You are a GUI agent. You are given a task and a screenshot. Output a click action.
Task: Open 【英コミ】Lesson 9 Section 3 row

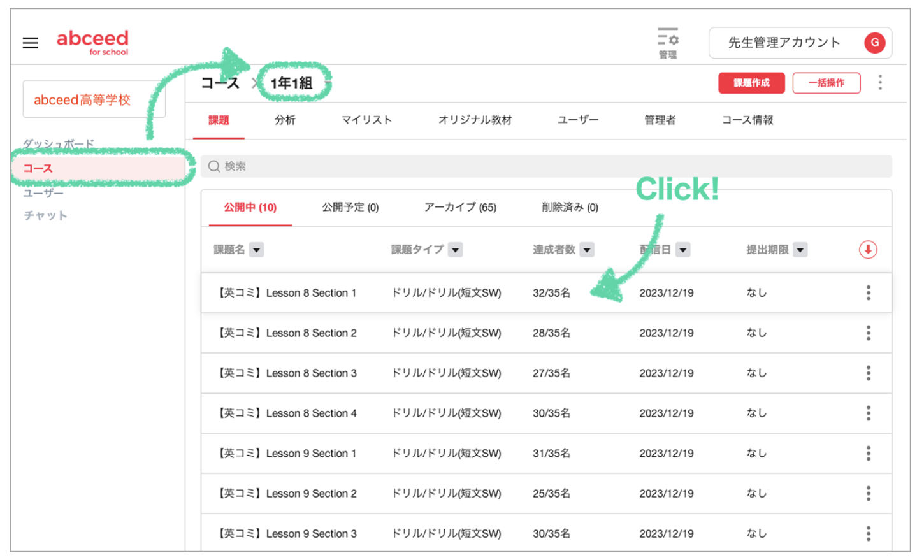pyautogui.click(x=546, y=533)
